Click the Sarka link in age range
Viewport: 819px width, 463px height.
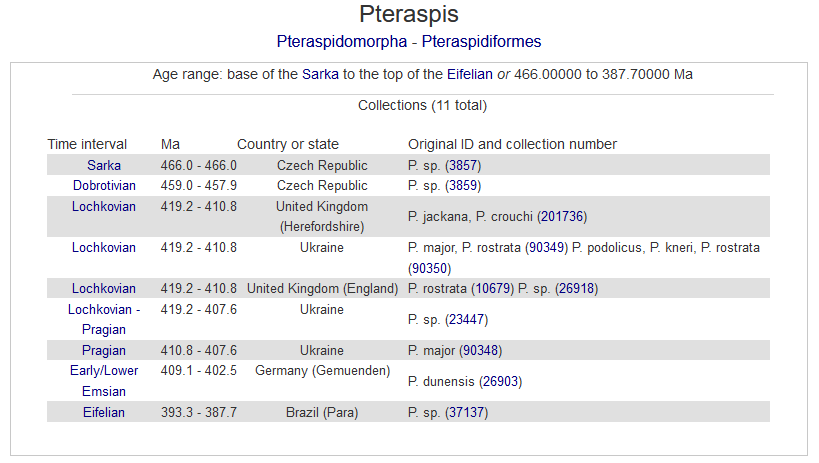[x=320, y=74]
